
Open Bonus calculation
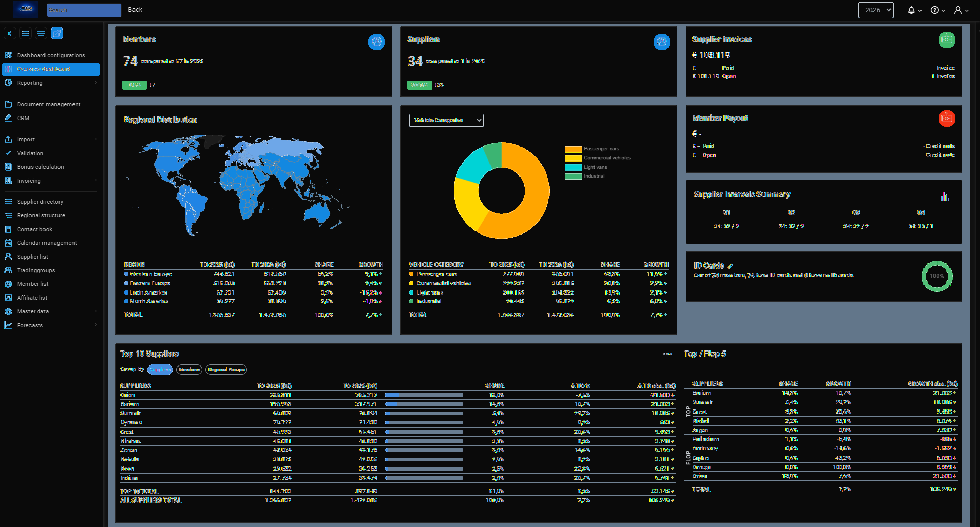point(51,167)
